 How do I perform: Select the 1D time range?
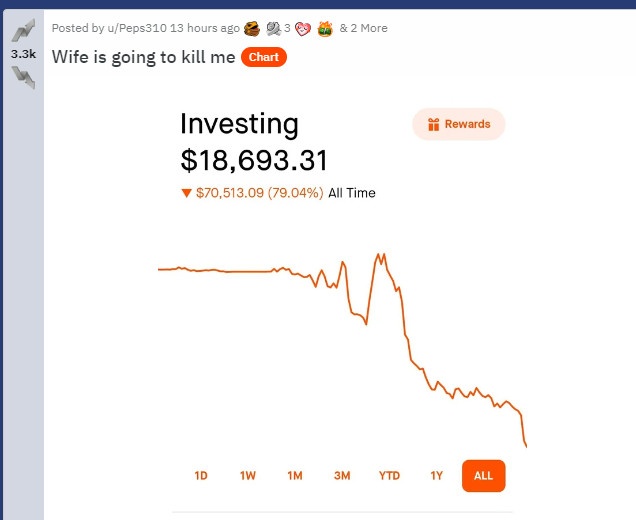click(x=201, y=476)
